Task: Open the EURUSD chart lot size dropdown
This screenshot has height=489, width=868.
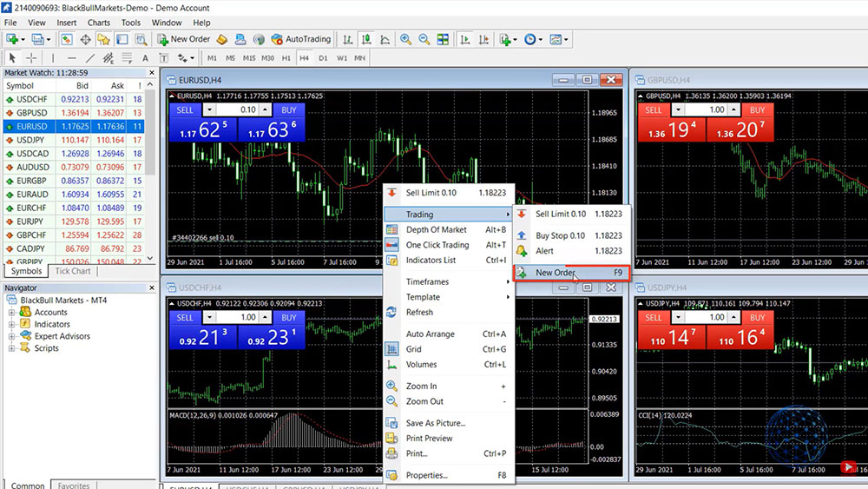Action: point(209,110)
